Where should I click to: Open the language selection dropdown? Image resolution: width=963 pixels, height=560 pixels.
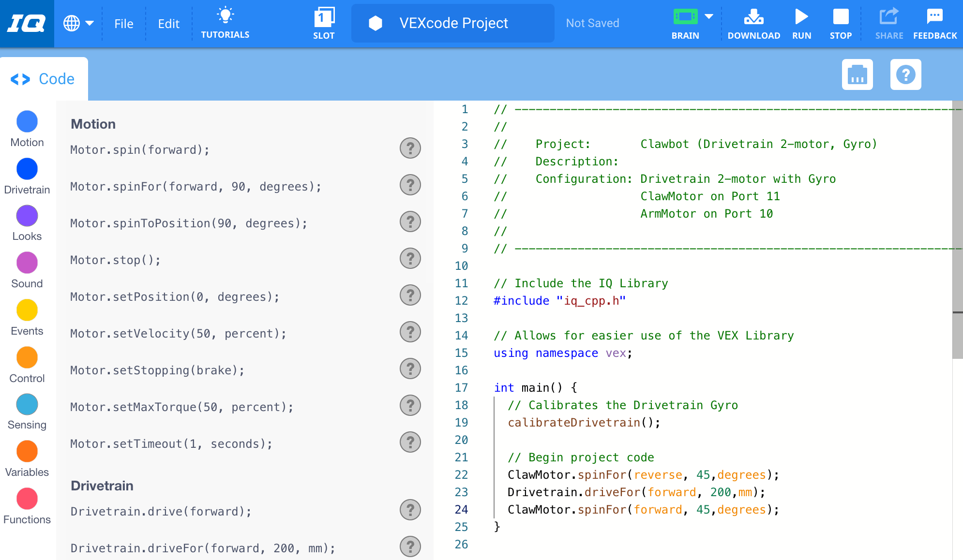[80, 23]
